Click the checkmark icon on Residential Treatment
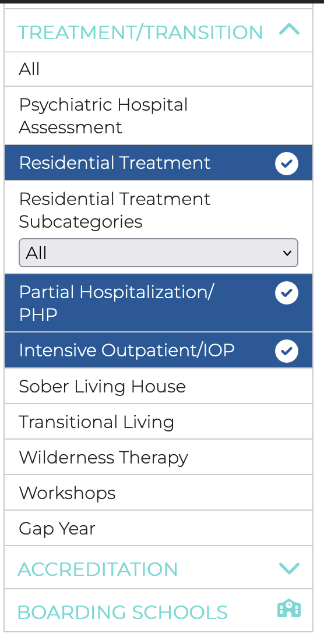 [287, 164]
